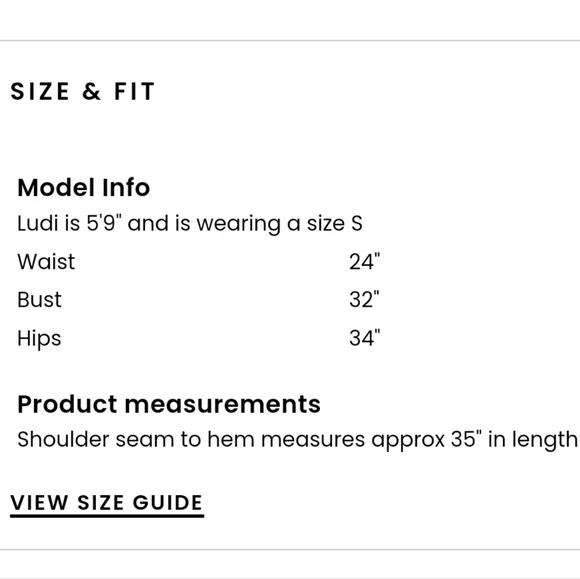The image size is (580, 579).
Task: Click the Waist label
Action: coord(46,262)
